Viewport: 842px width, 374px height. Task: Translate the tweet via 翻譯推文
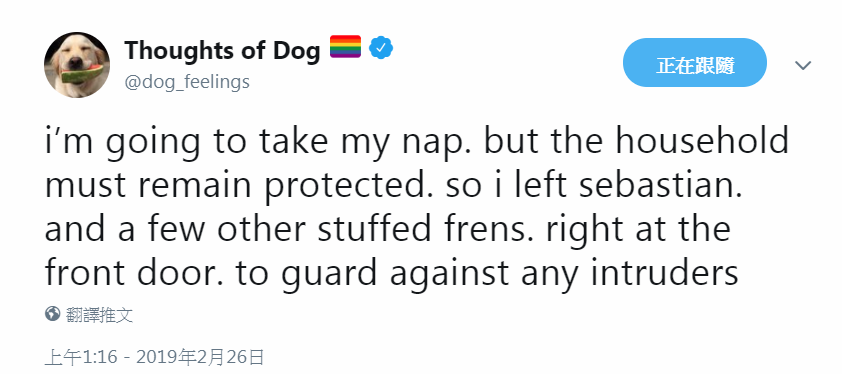click(x=99, y=314)
